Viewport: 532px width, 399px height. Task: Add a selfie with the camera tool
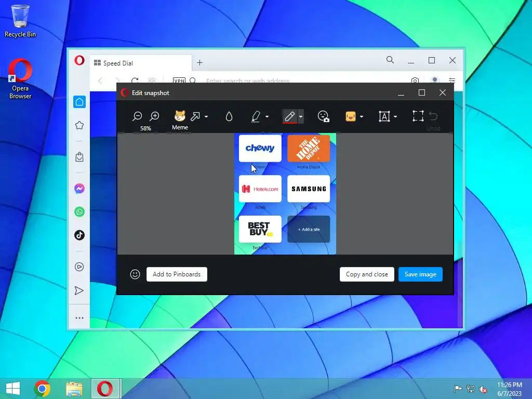(x=323, y=116)
